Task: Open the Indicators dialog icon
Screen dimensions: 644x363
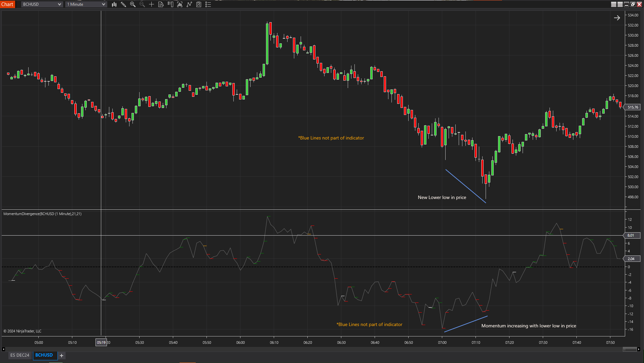Action: click(x=180, y=4)
